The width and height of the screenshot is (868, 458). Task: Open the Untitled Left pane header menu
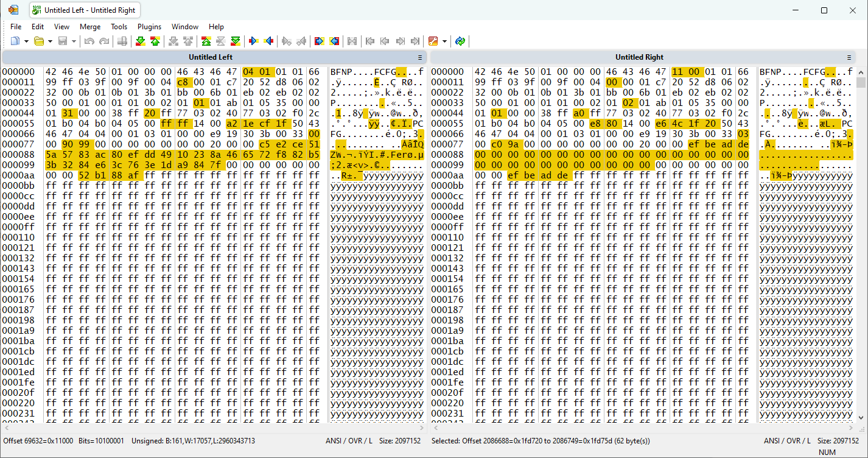point(420,57)
